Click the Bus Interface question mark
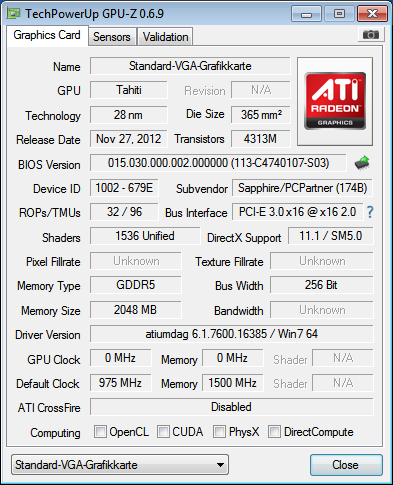The height and width of the screenshot is (485, 393). pos(370,212)
